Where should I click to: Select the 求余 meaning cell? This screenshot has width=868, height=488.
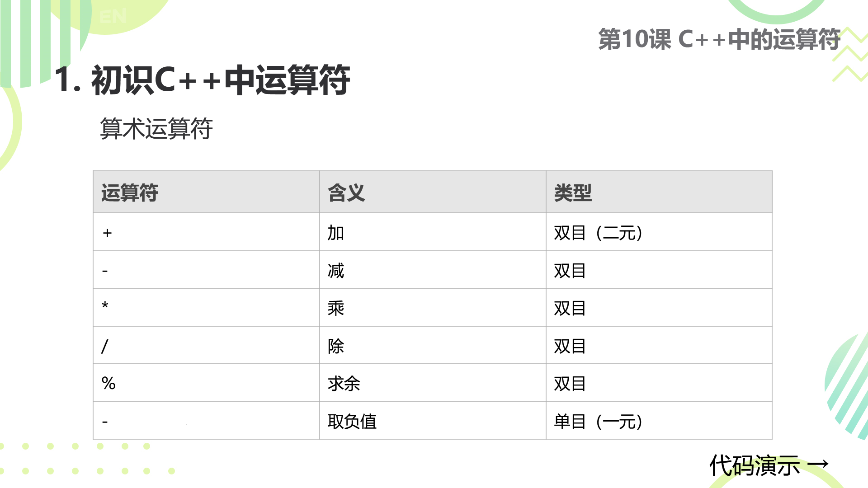(x=433, y=383)
